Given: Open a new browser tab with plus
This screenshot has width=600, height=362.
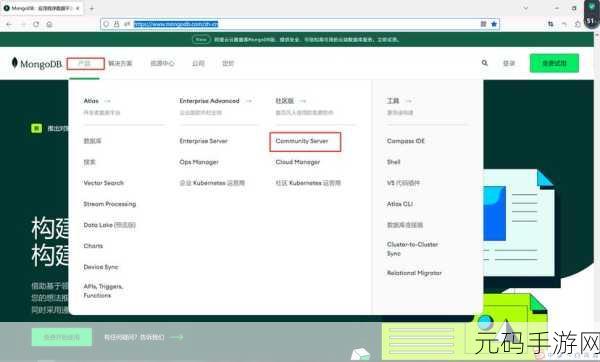Looking at the screenshot, I should point(92,8).
